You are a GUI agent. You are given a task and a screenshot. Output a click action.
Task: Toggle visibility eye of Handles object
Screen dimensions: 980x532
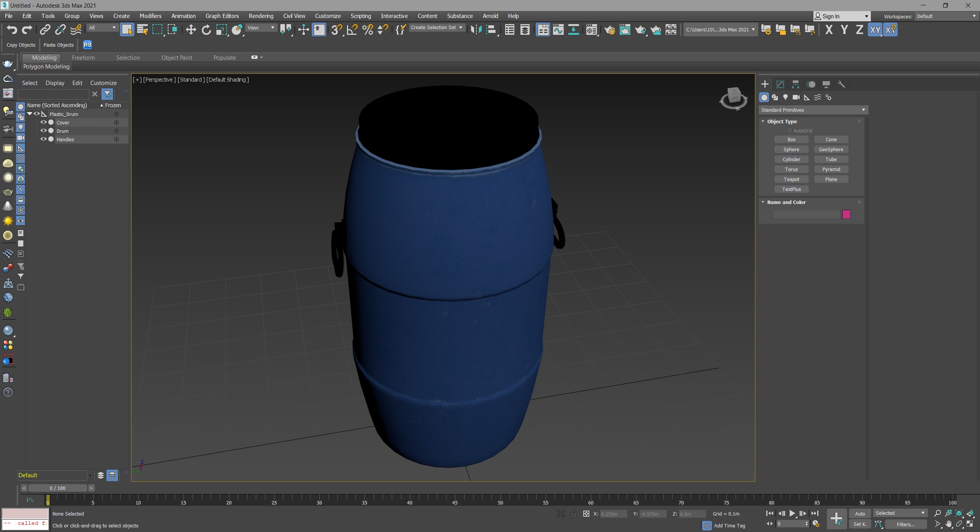pyautogui.click(x=44, y=139)
